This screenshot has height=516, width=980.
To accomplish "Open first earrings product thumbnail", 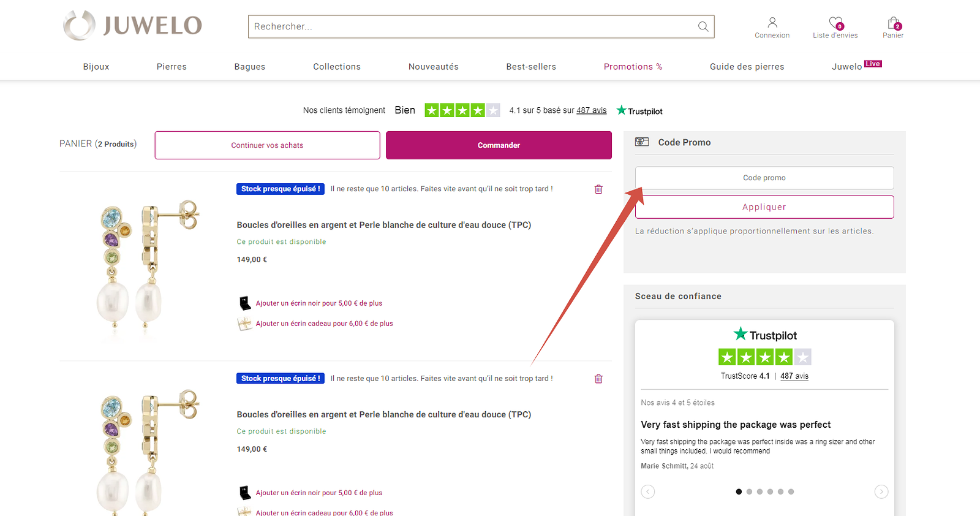I will [x=148, y=267].
